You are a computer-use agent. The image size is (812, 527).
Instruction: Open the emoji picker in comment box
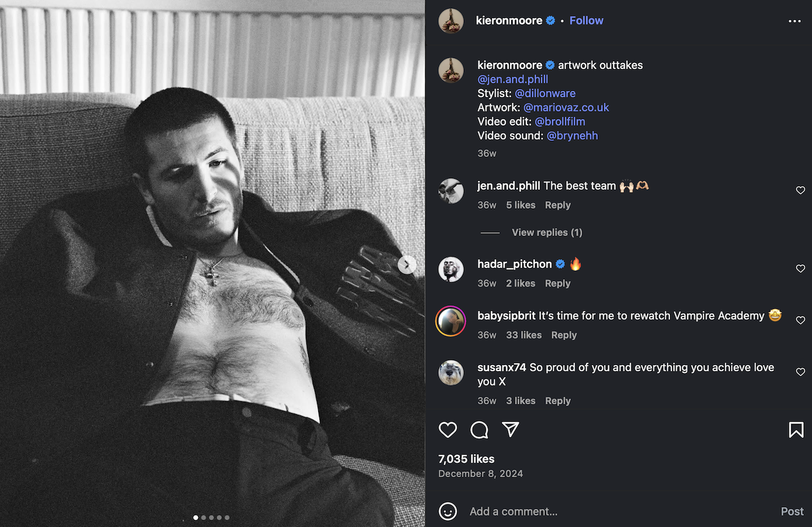448,511
